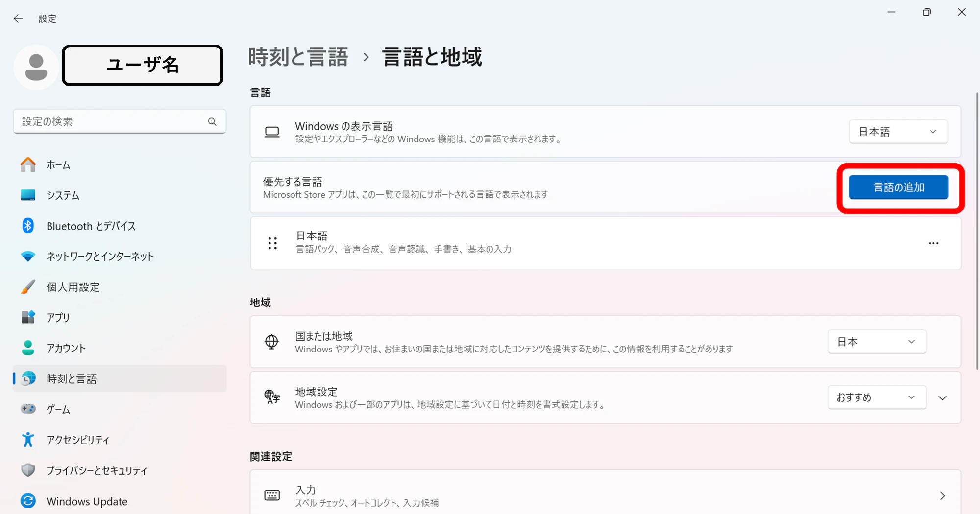Open the 入力 settings chevron
Screen dimensions: 980x514
[x=942, y=496]
